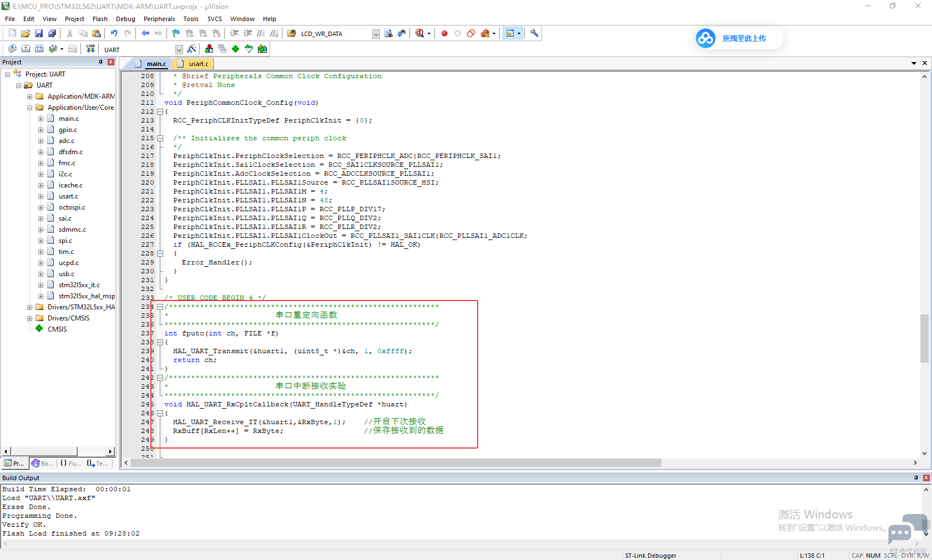Open Configuration wrench icon
Viewport: 932px width, 560px height.
534,33
